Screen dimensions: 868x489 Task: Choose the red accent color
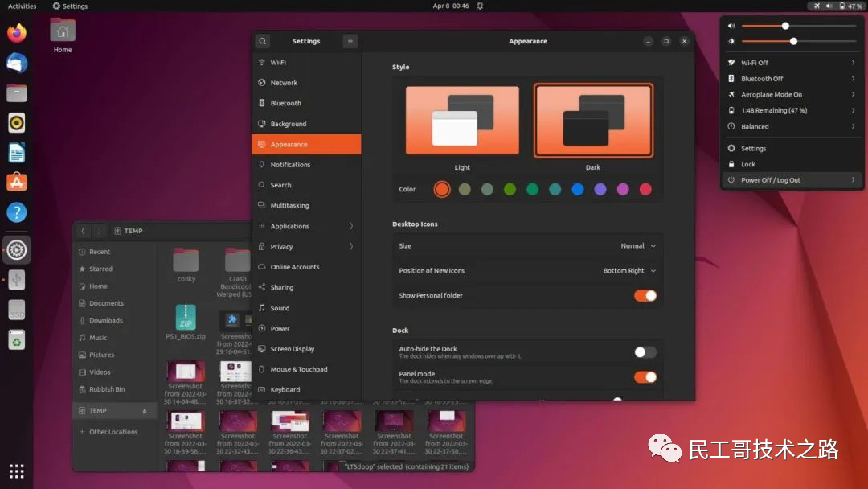[x=645, y=189]
